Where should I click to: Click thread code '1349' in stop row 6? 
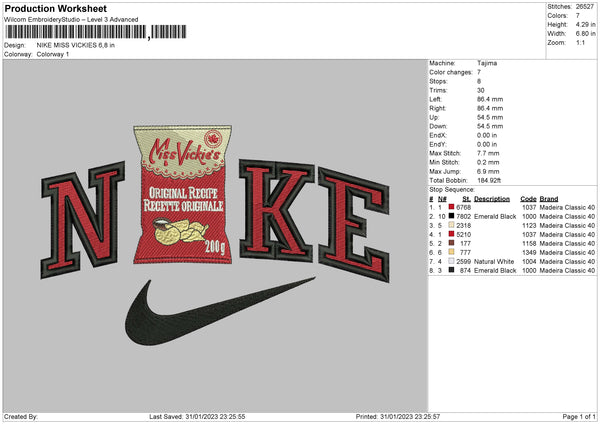pyautogui.click(x=529, y=253)
